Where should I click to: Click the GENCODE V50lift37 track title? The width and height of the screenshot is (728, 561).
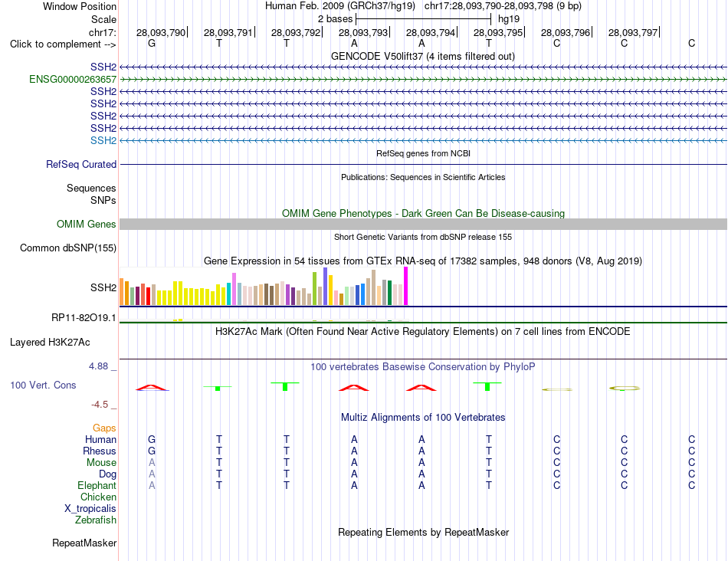[422, 56]
